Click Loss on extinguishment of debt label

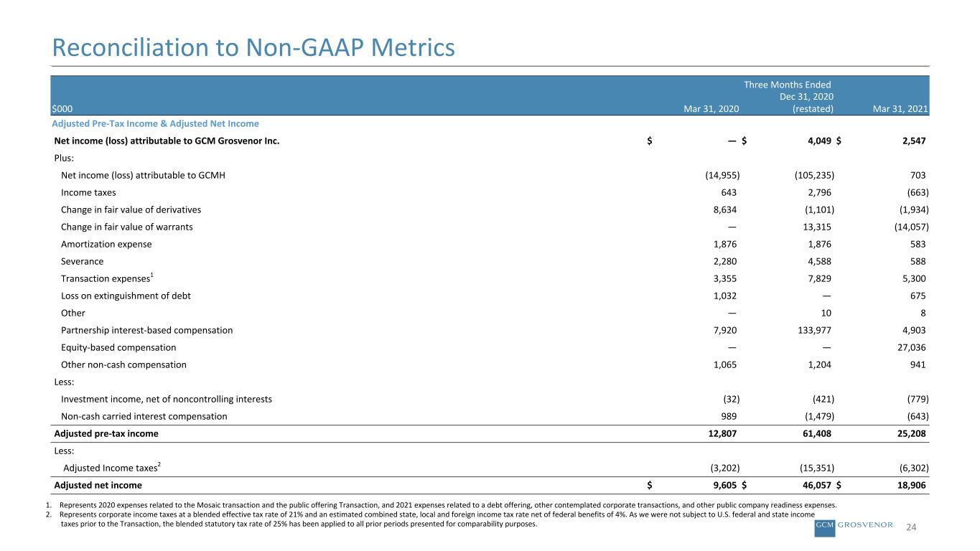tap(126, 296)
